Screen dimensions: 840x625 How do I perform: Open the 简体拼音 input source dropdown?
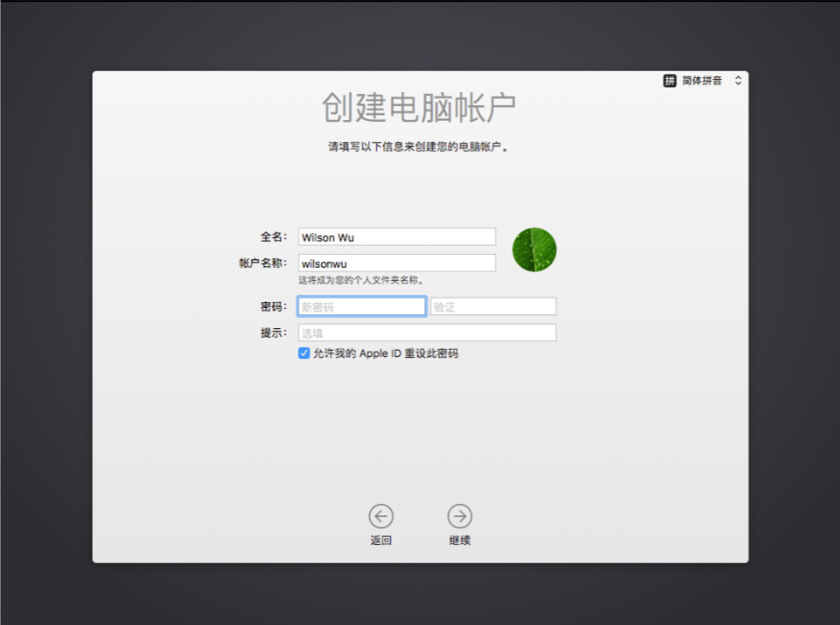click(x=702, y=81)
